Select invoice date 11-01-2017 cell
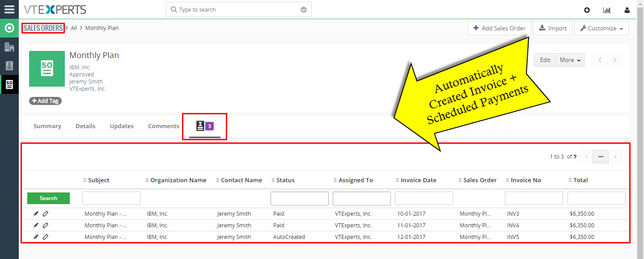This screenshot has height=259, width=644. coord(411,225)
